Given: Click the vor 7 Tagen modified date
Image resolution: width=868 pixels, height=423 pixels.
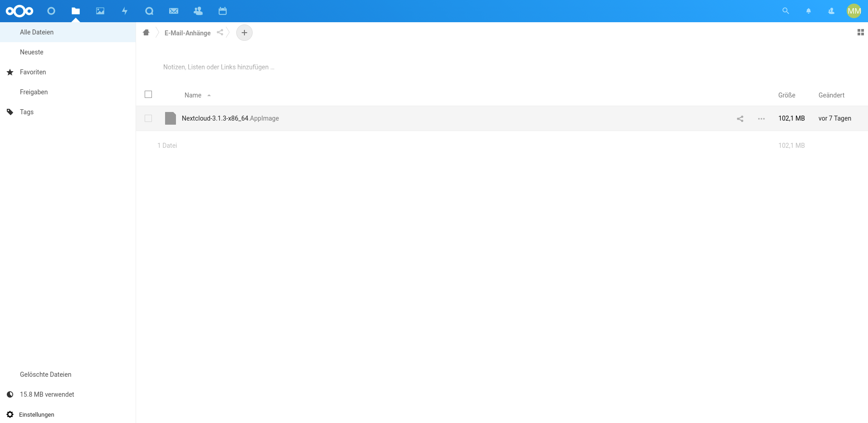Looking at the screenshot, I should 834,118.
